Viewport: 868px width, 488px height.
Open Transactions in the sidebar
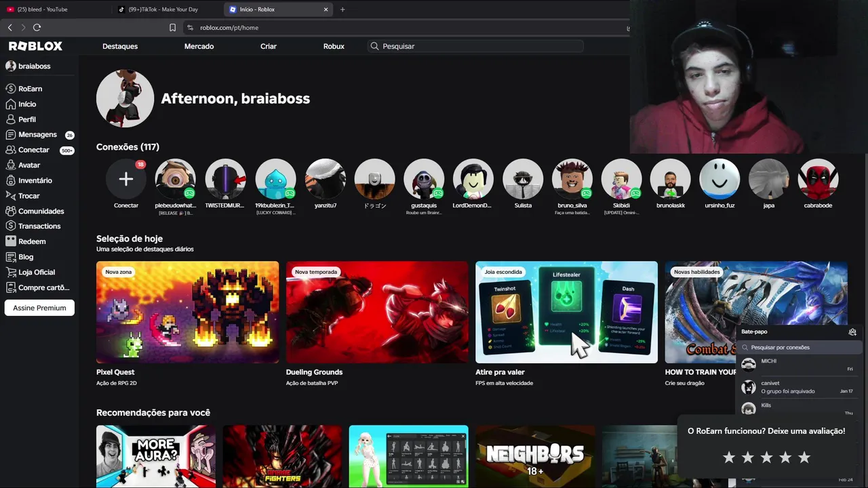(x=33, y=226)
